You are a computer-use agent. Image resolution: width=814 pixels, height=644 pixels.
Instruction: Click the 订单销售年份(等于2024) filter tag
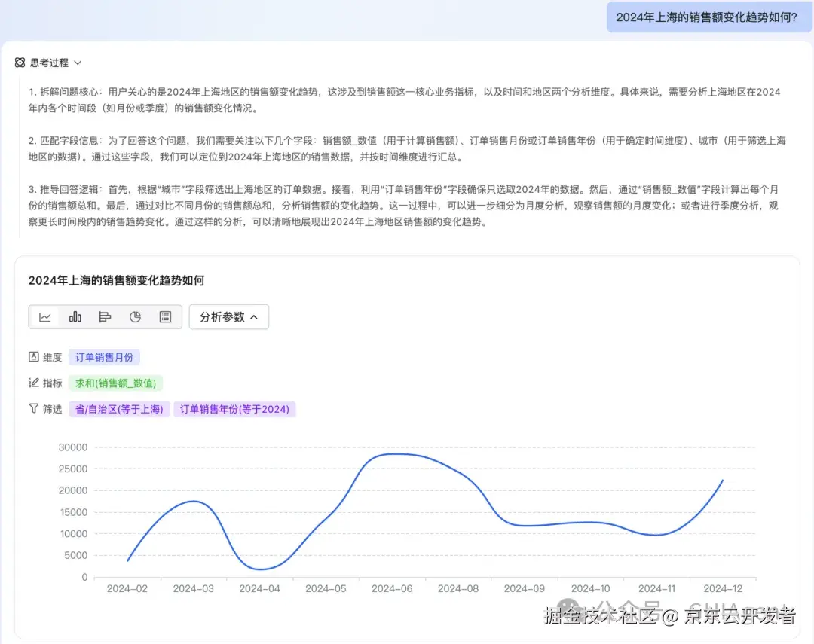click(x=234, y=408)
